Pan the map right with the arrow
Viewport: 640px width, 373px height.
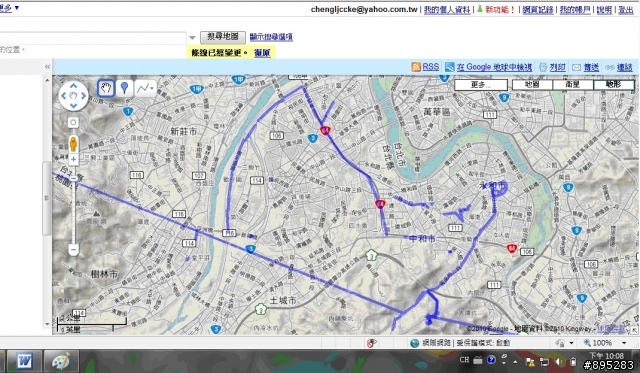click(x=84, y=96)
